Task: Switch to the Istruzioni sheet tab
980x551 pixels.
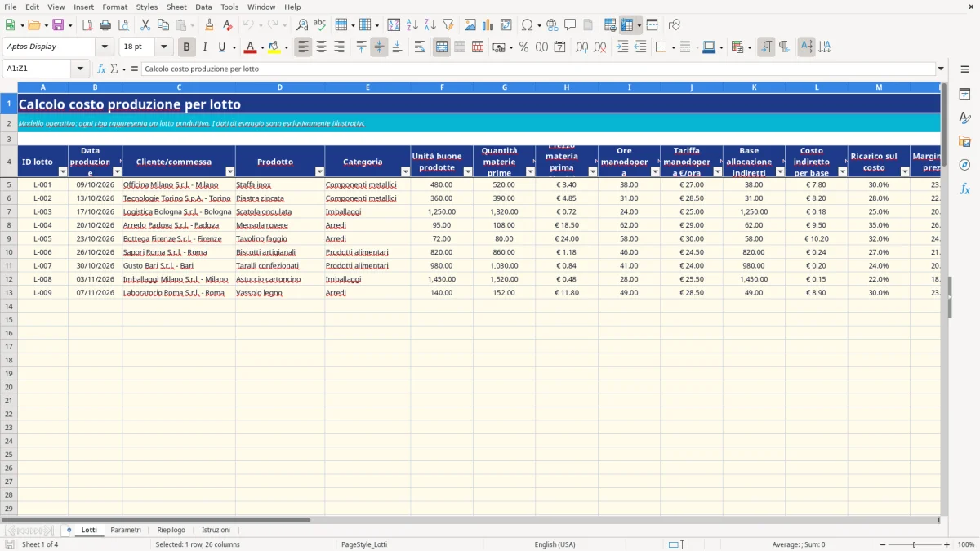Action: click(x=216, y=530)
